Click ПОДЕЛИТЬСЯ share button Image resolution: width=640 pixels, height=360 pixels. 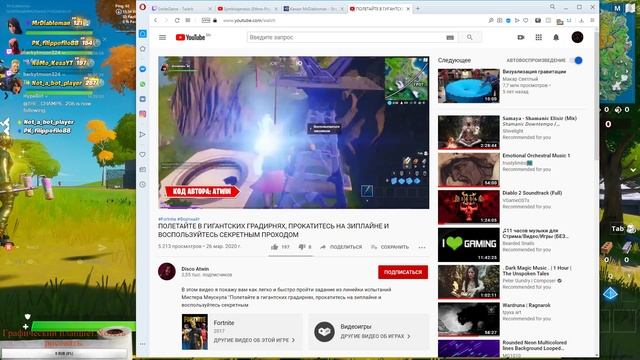pos(341,247)
